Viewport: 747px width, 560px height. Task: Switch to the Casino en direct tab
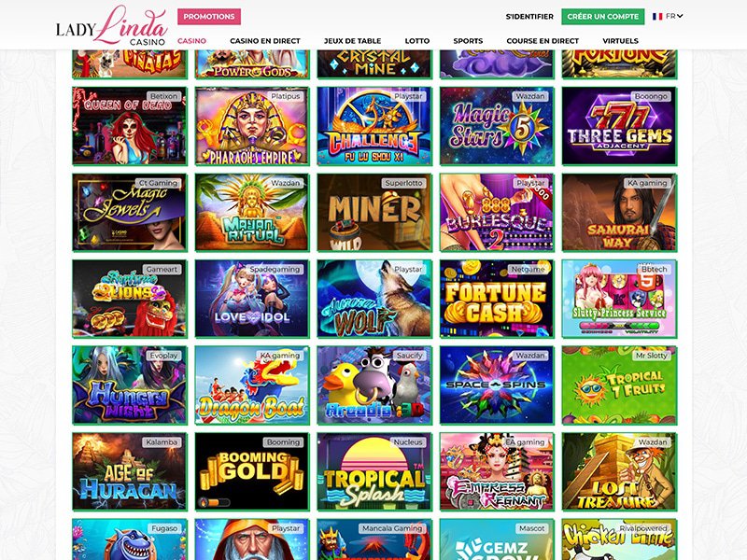pyautogui.click(x=265, y=41)
